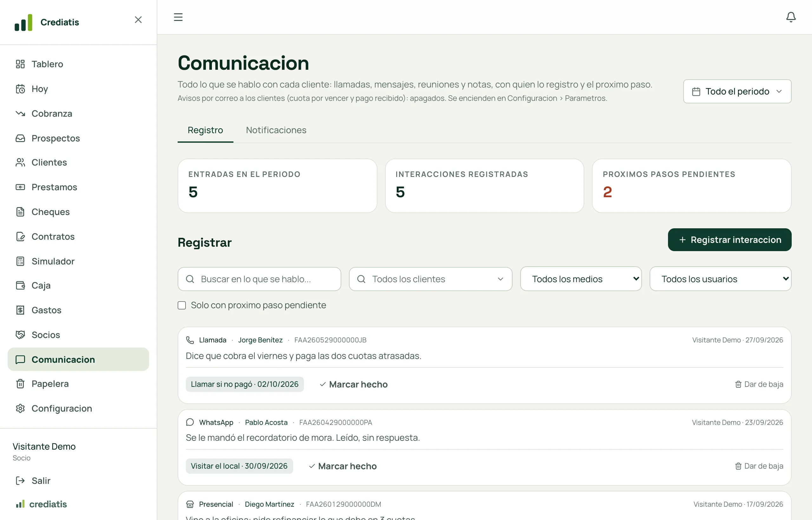Open the Prestamos menu item

coord(78,187)
